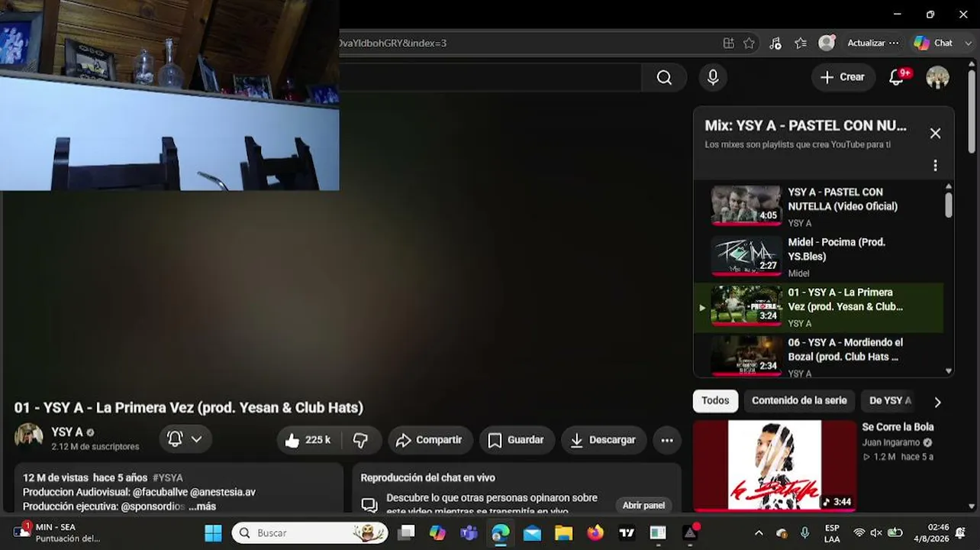Open the Mix playlist three-dot options
980x550 pixels.
click(935, 165)
